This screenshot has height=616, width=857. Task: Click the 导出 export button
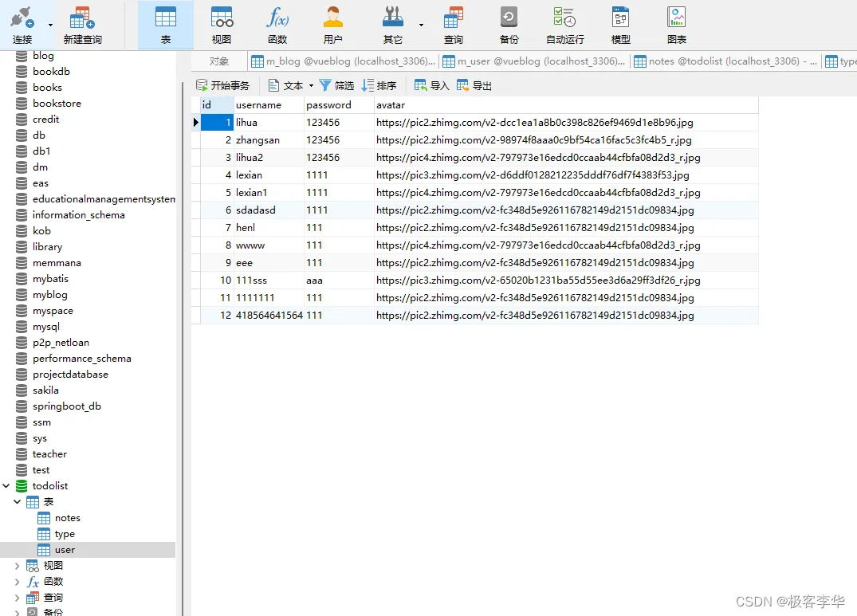tap(474, 85)
